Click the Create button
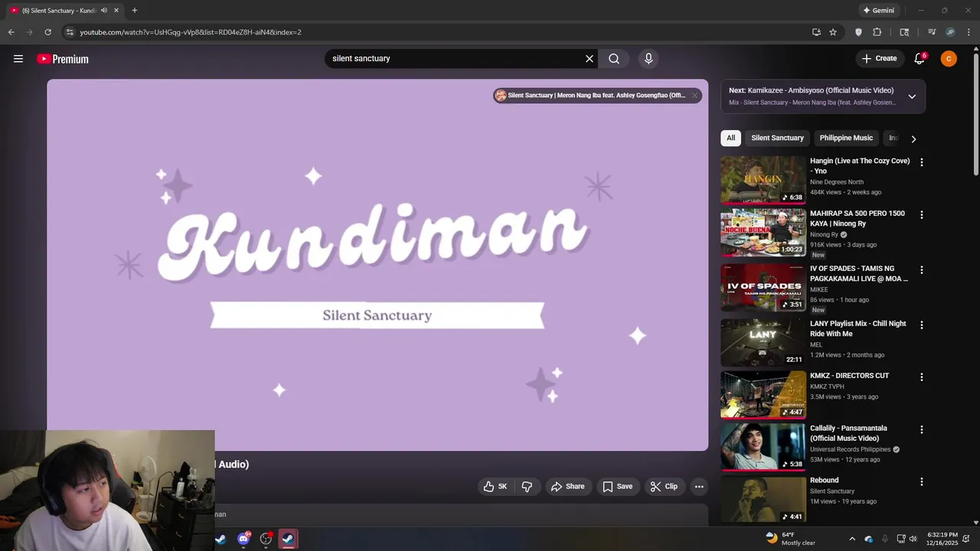980x551 pixels. click(x=879, y=59)
